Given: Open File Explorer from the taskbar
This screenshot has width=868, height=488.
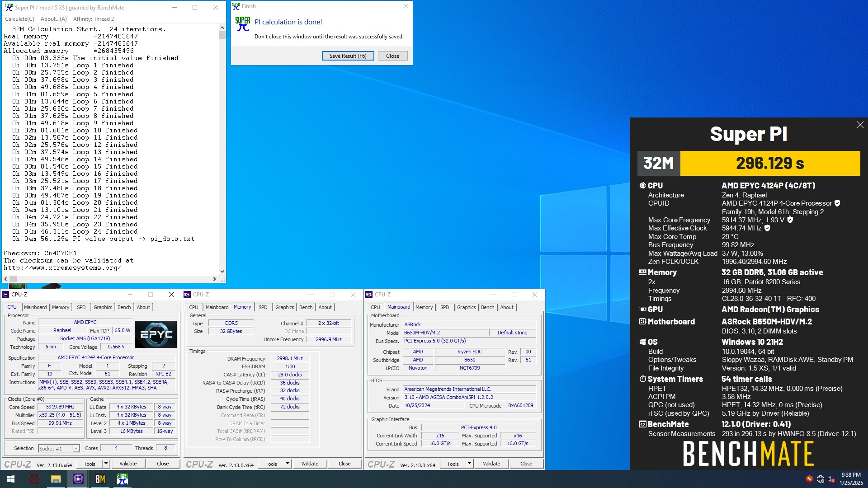Looking at the screenshot, I should point(56,479).
